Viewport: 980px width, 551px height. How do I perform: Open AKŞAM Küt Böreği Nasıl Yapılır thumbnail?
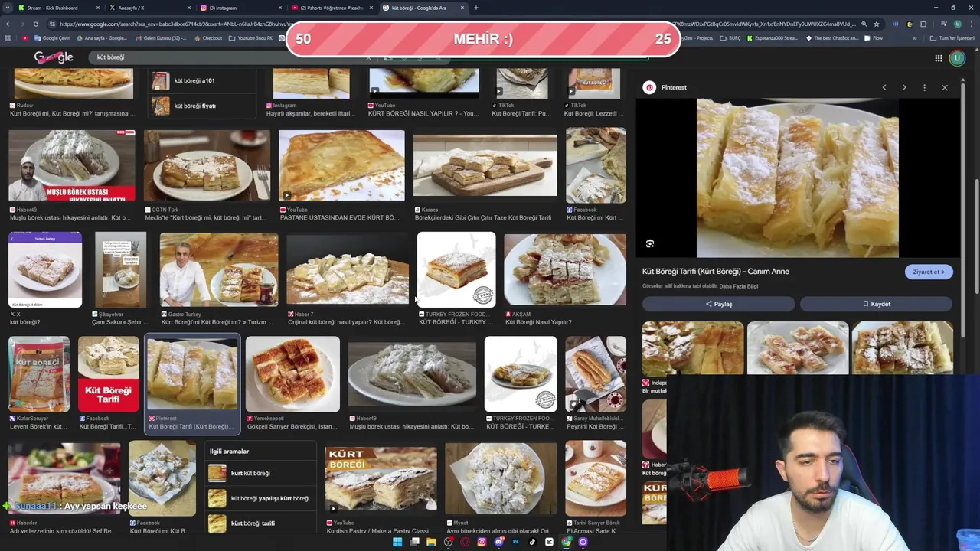(564, 270)
